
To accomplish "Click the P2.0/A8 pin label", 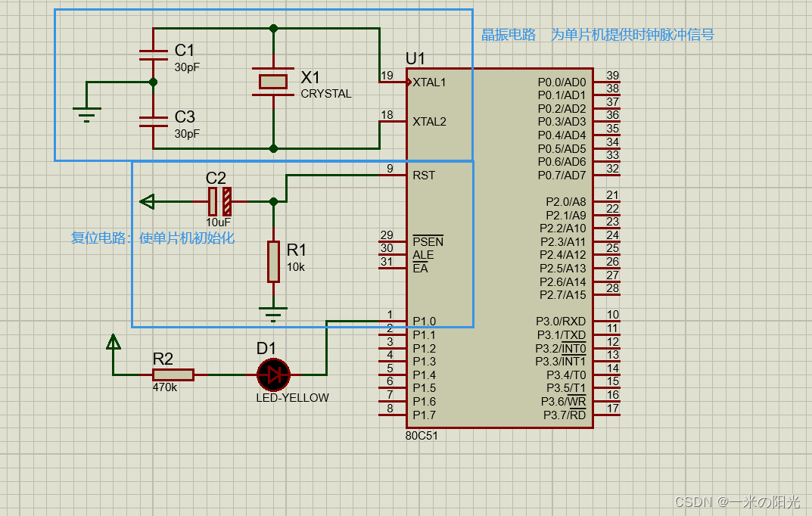I will pyautogui.click(x=566, y=202).
